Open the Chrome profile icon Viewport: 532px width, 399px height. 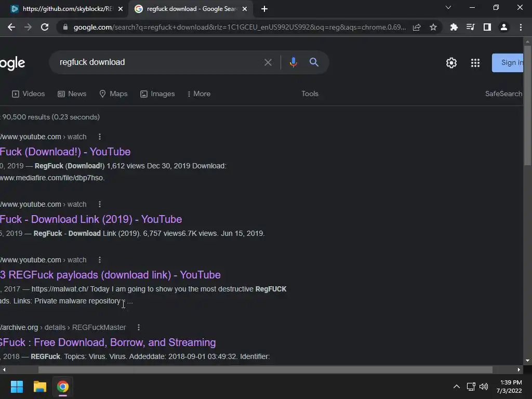(504, 27)
